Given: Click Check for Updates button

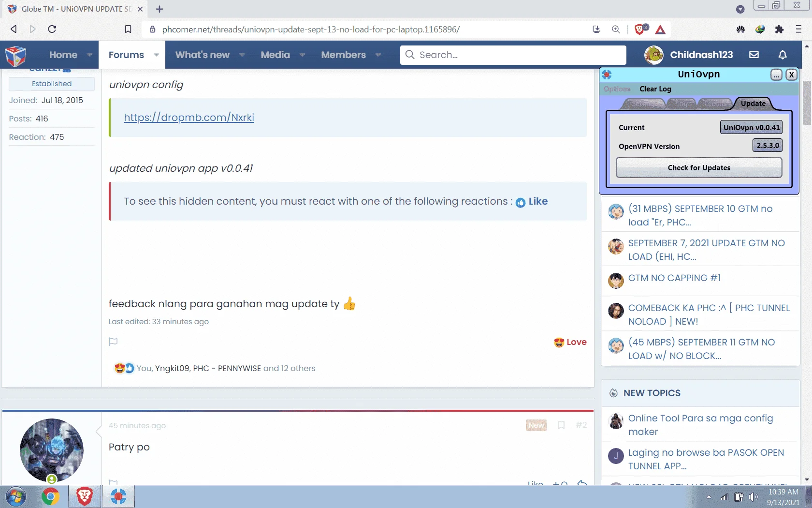Looking at the screenshot, I should click(x=699, y=168).
